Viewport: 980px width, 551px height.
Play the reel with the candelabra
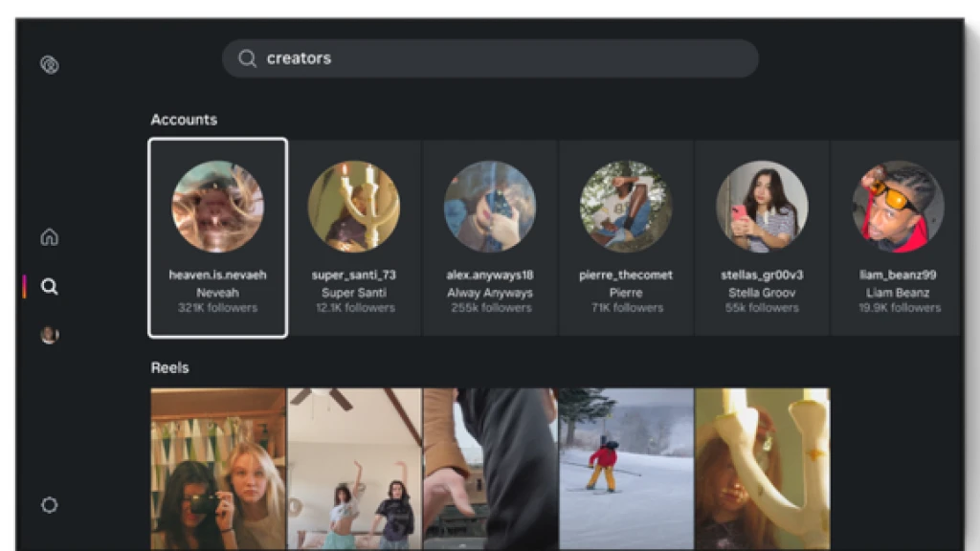pyautogui.click(x=763, y=469)
